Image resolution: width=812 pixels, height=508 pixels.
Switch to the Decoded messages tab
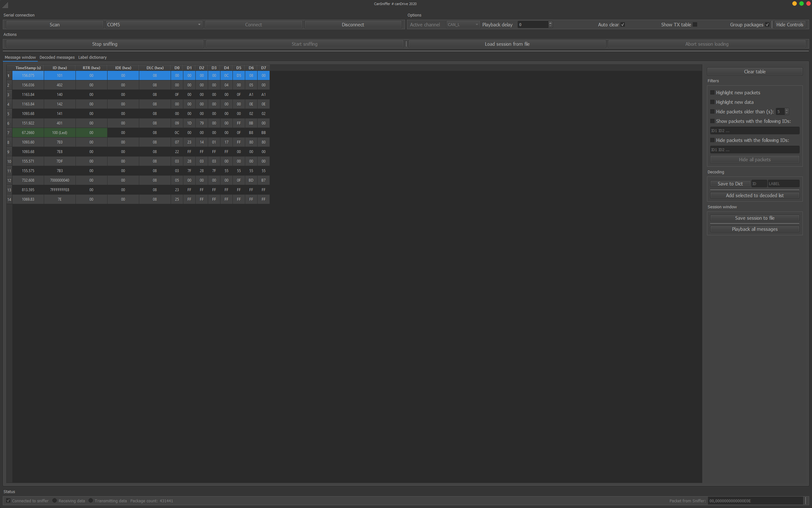(57, 57)
